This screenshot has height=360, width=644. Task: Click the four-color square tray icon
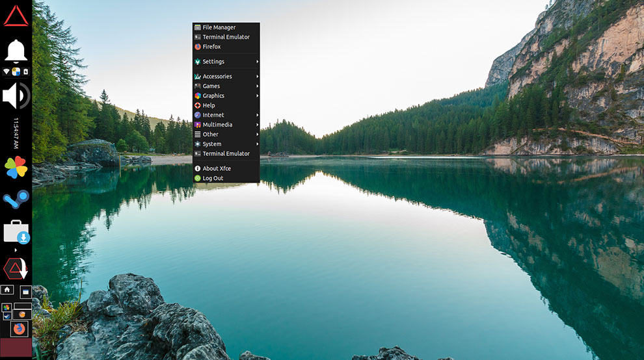(x=16, y=72)
